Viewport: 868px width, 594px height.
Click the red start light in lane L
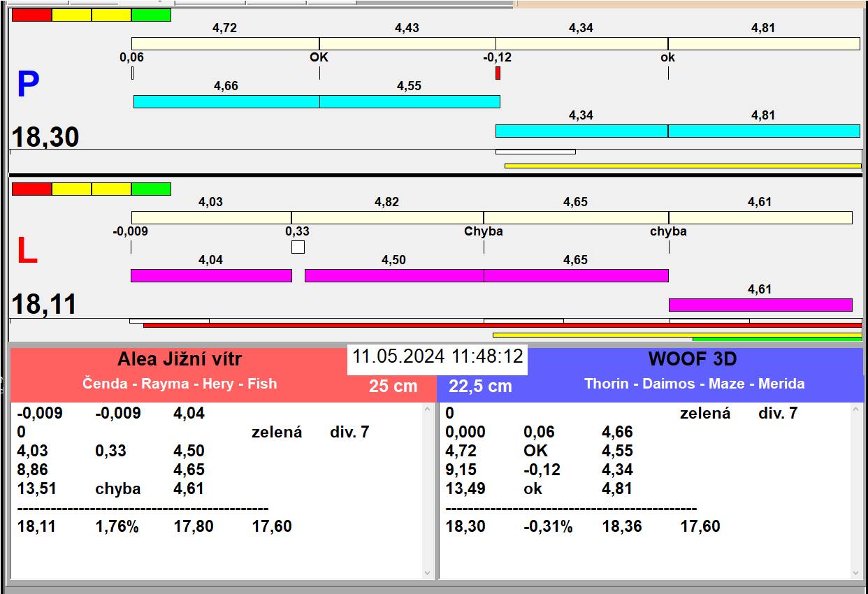click(32, 189)
